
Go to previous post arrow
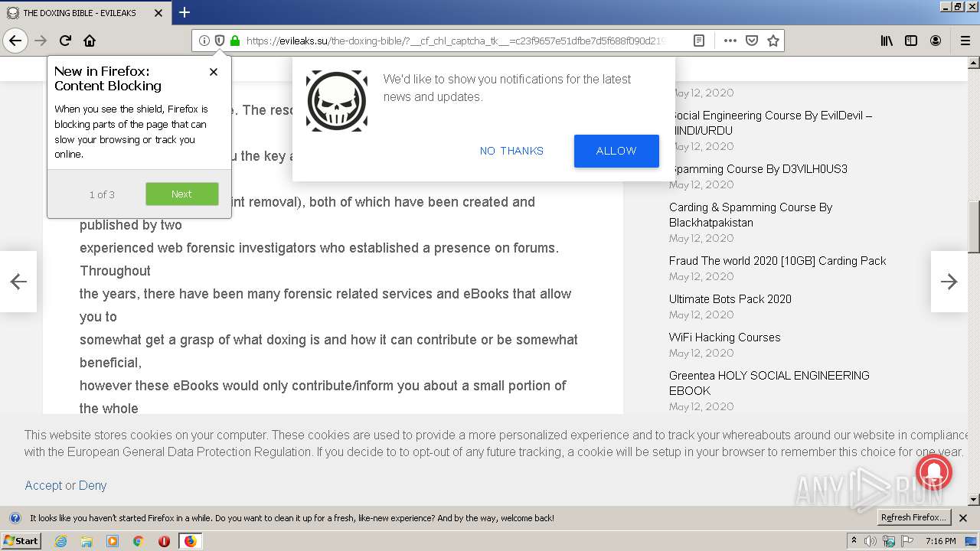pos(18,282)
